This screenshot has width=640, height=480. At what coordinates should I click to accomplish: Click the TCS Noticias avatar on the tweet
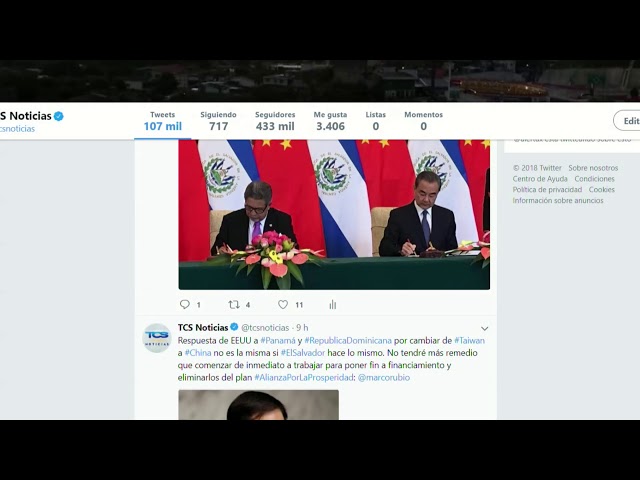point(157,338)
